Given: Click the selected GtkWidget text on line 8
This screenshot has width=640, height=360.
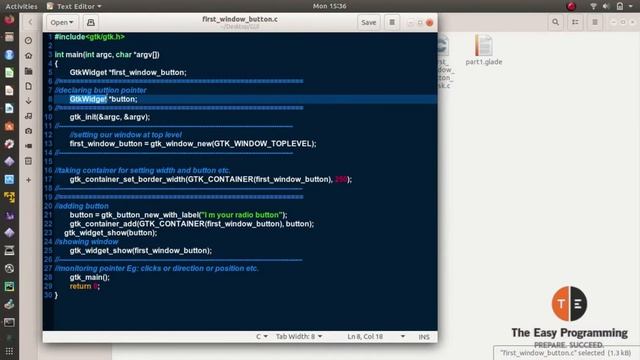Looking at the screenshot, I should click(88, 99).
